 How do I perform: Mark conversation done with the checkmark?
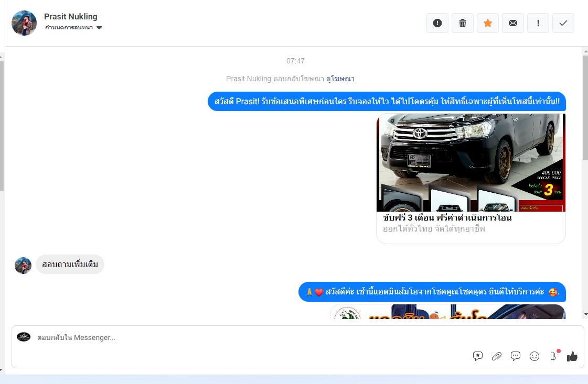pos(563,23)
